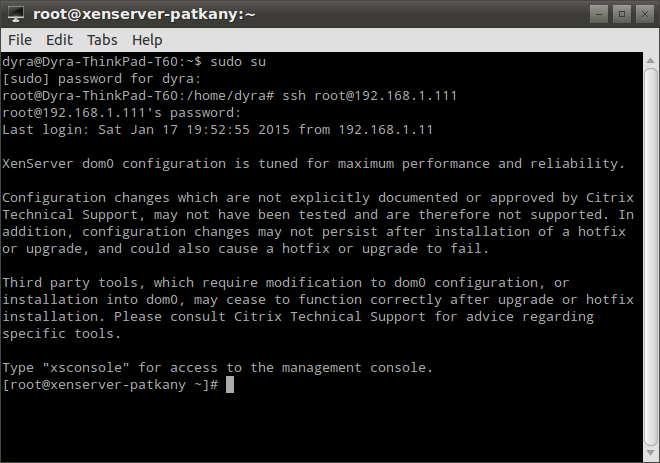
Task: Open the Help menu
Action: click(x=147, y=40)
